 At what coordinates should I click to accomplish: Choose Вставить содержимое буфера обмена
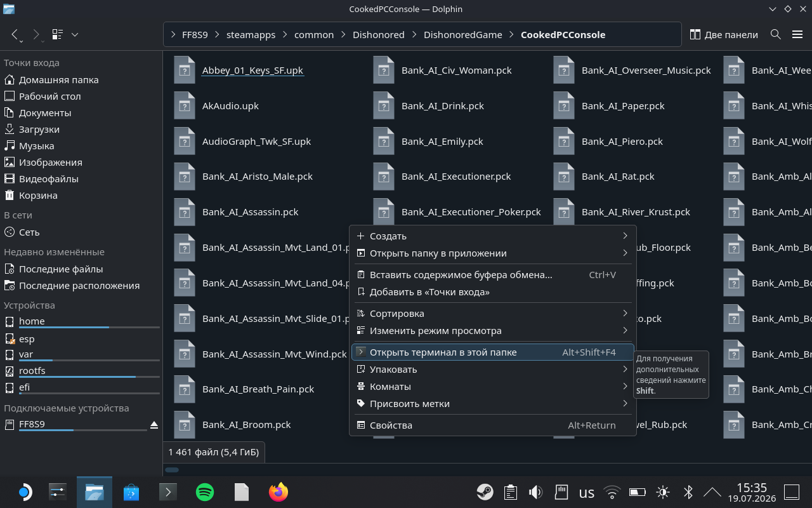(493, 275)
